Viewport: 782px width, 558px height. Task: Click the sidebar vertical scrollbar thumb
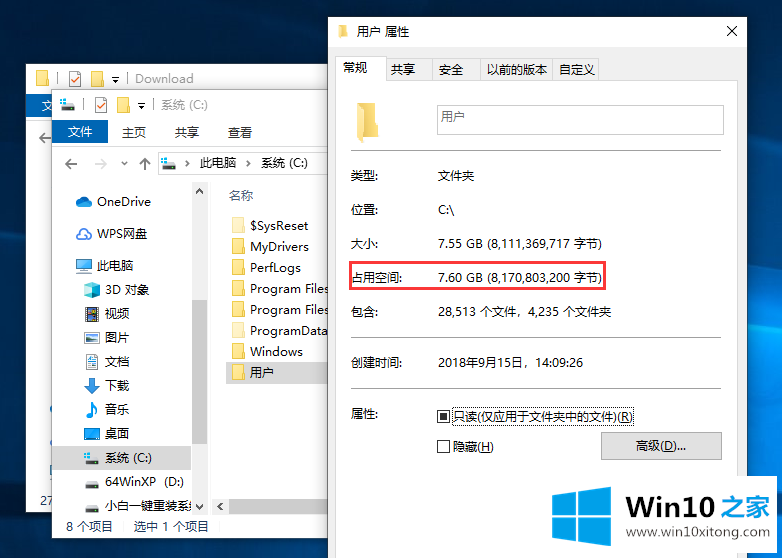click(x=199, y=372)
